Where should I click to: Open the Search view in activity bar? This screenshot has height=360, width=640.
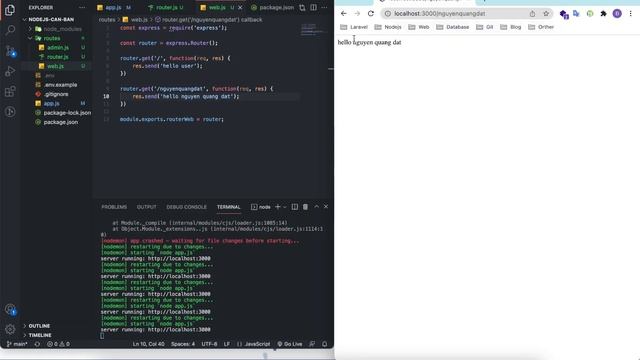click(x=10, y=30)
